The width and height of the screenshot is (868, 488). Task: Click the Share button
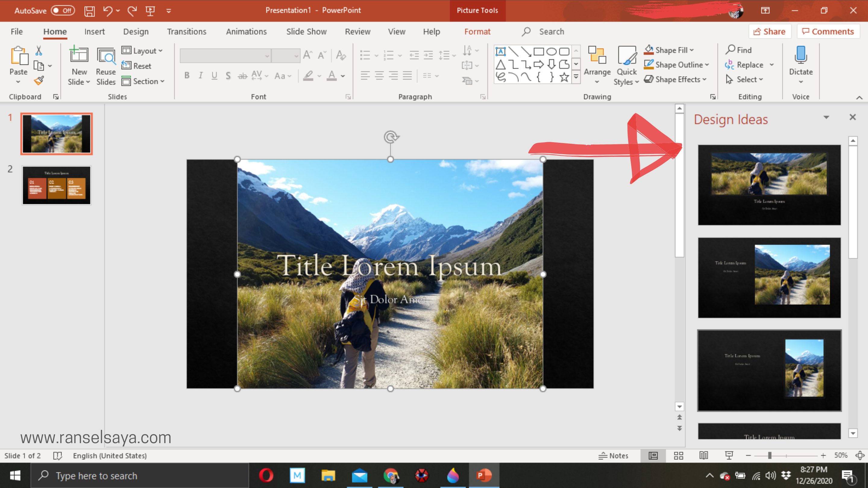[x=769, y=32]
